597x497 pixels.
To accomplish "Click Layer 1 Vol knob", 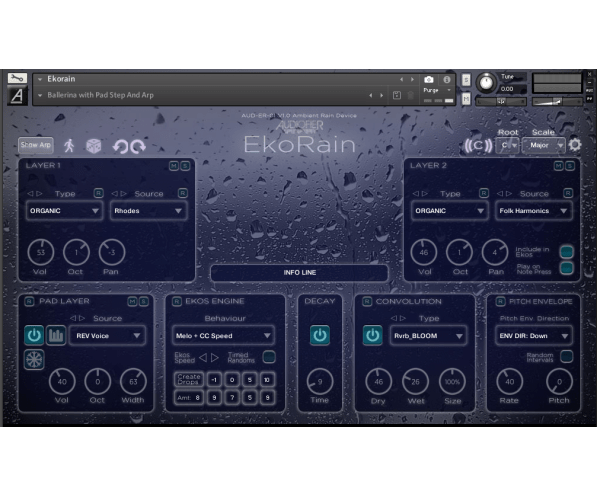I will click(41, 252).
